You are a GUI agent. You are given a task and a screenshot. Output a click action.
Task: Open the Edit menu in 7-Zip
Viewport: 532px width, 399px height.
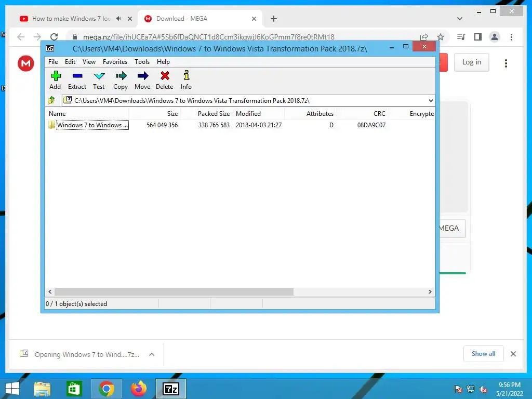(x=70, y=62)
